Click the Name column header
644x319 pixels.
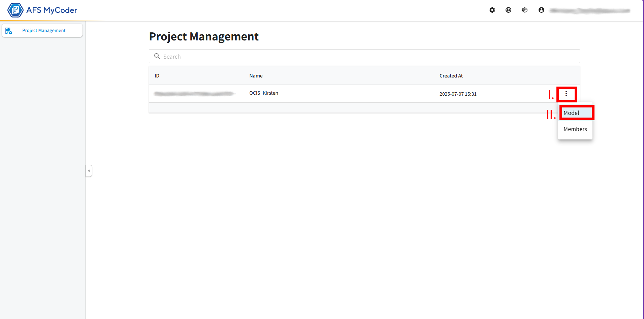click(x=256, y=76)
